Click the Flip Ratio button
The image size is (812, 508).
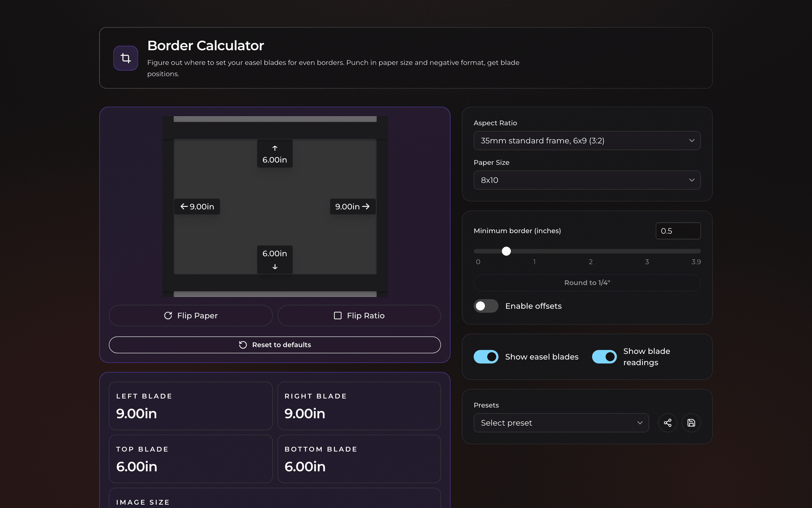(x=359, y=316)
